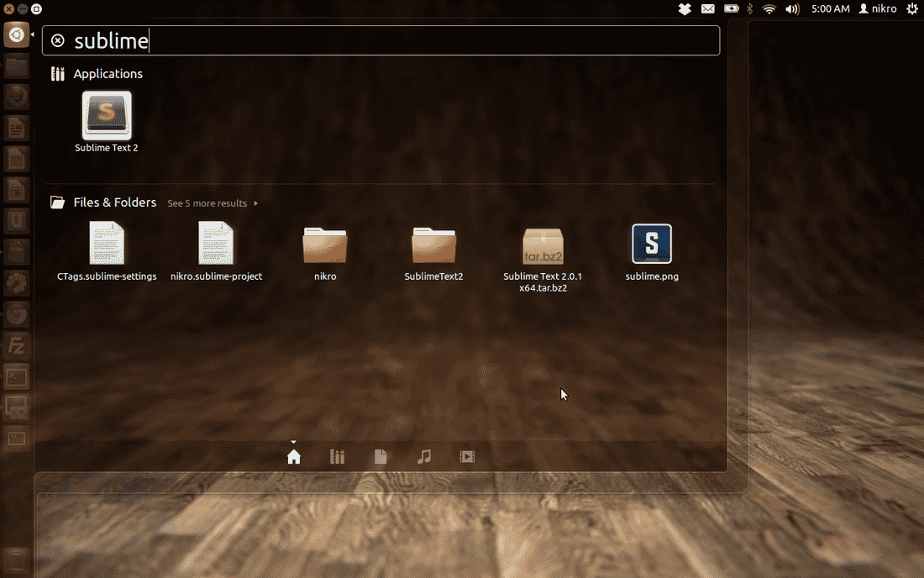Open the sound volume indicator

pos(793,9)
